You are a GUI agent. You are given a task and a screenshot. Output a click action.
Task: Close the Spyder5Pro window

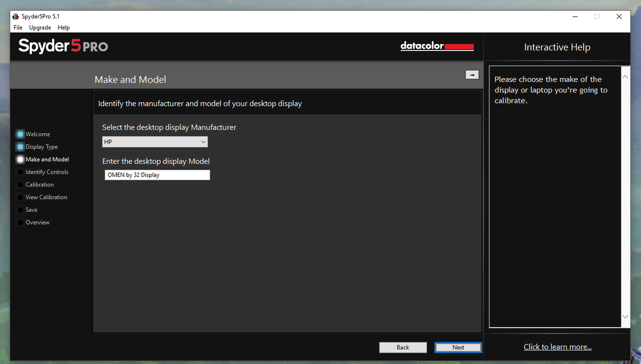619,17
